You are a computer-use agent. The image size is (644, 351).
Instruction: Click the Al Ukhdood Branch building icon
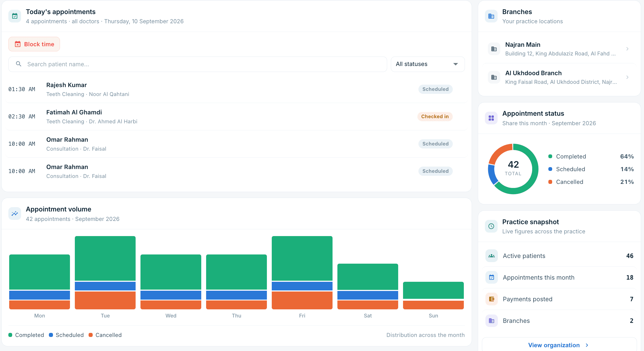click(494, 77)
